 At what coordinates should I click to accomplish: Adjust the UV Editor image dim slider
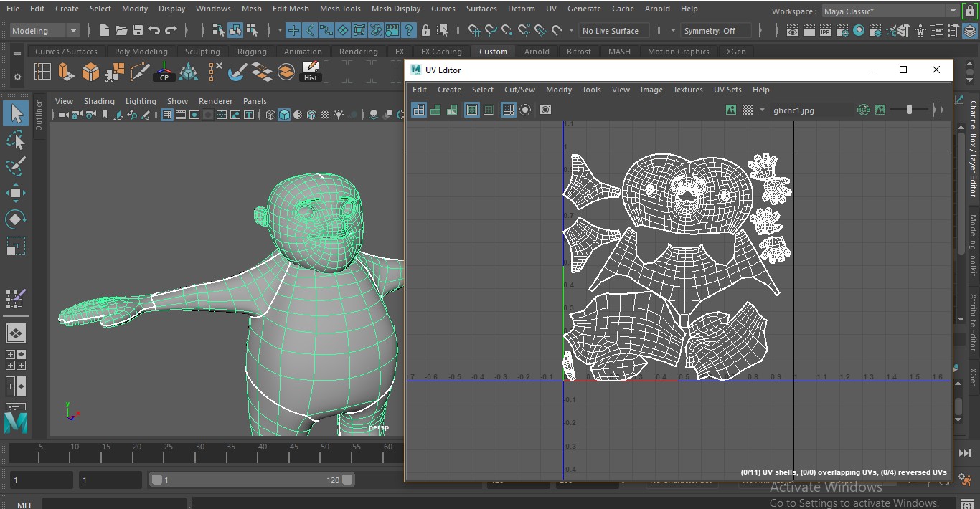click(909, 110)
